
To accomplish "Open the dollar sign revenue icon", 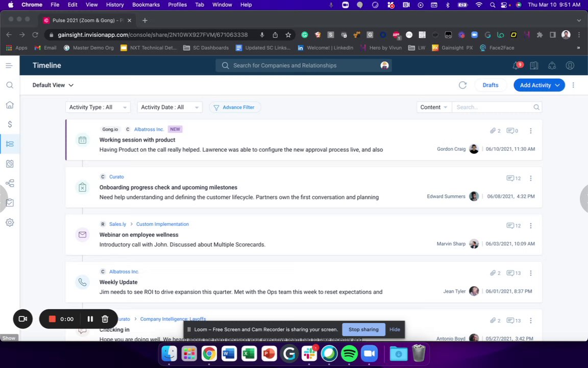I will pos(10,124).
